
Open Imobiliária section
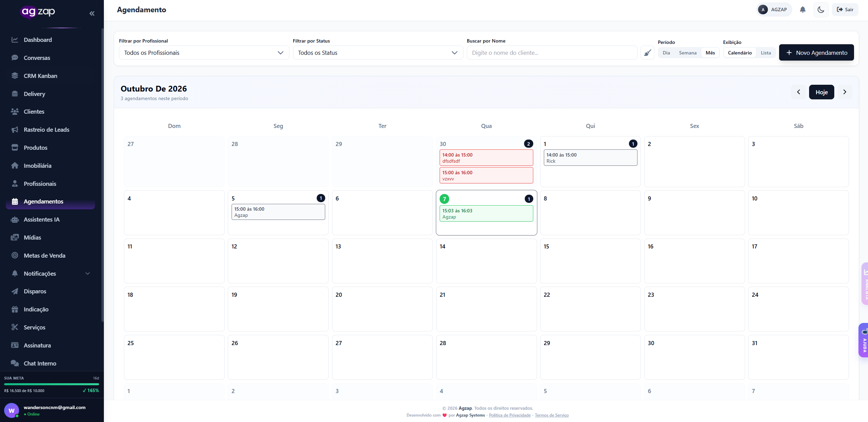coord(51,166)
